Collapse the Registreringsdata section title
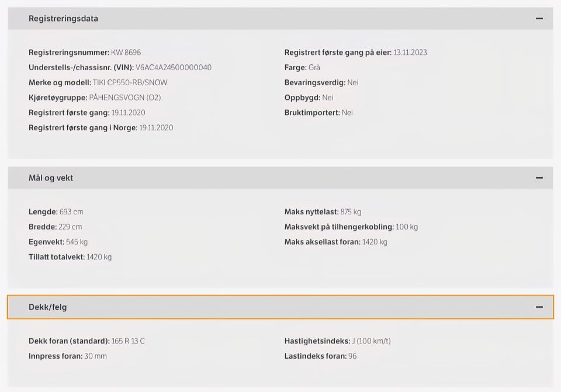The height and width of the screenshot is (392, 561). tap(63, 19)
